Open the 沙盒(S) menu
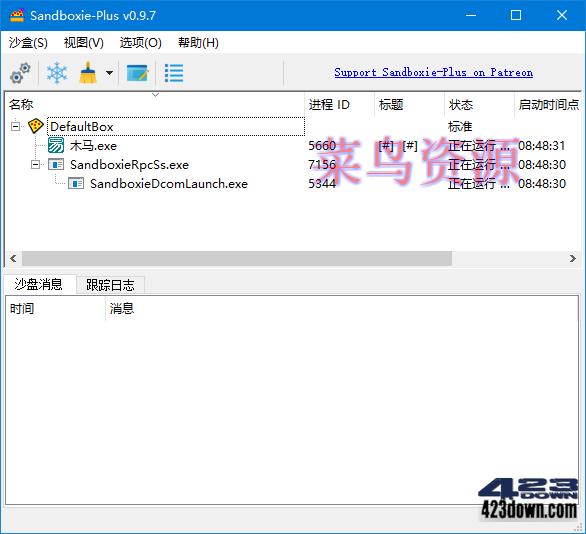This screenshot has width=586, height=534. 28,43
